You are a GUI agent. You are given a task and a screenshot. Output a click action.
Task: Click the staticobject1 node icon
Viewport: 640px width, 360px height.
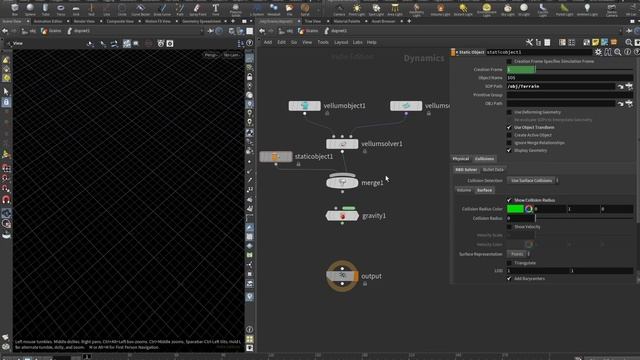coord(276,157)
